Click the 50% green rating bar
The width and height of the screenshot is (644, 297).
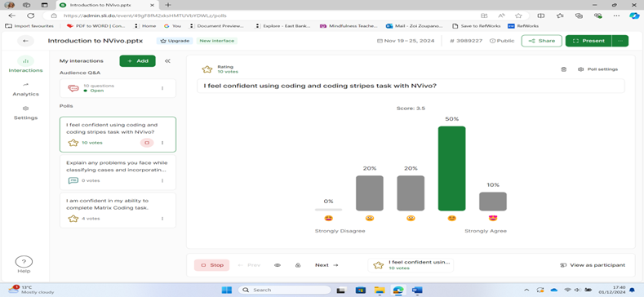(452, 168)
